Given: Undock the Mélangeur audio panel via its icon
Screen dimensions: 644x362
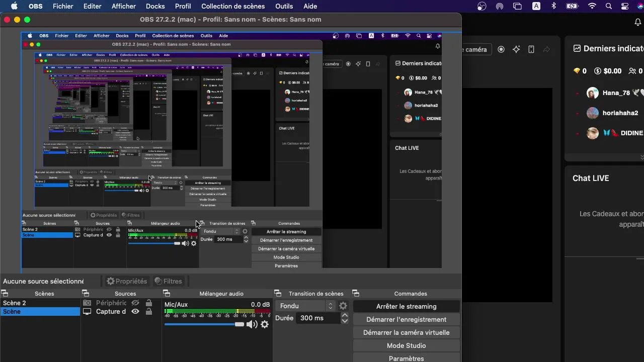Looking at the screenshot, I should tap(167, 294).
